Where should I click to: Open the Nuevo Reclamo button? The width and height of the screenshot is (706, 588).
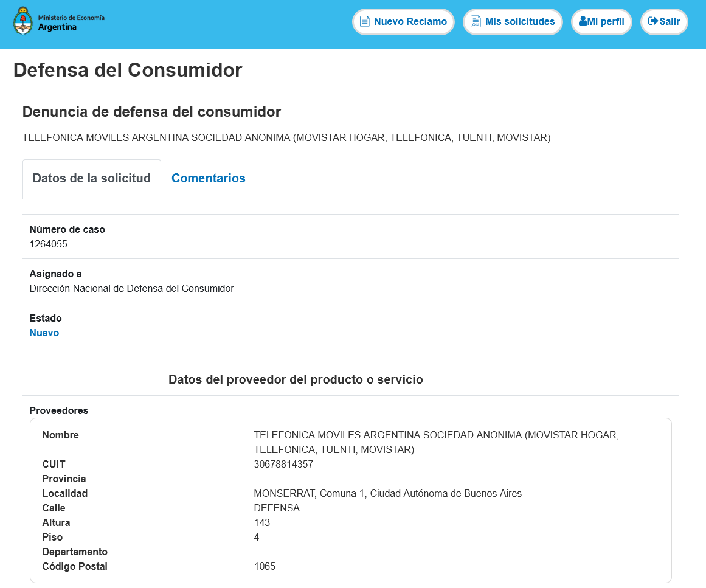[x=403, y=22]
